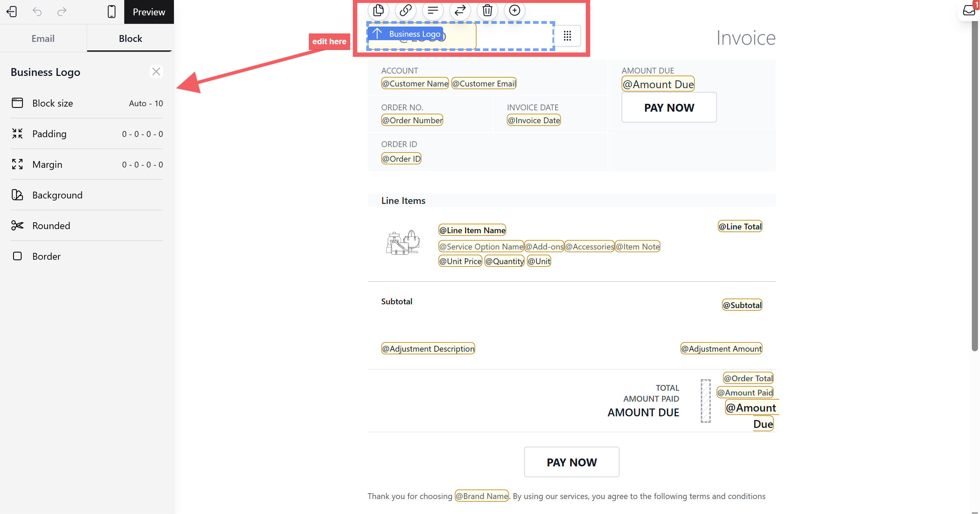The image size is (980, 514).
Task: Expand the Block size setting
Action: click(x=87, y=103)
